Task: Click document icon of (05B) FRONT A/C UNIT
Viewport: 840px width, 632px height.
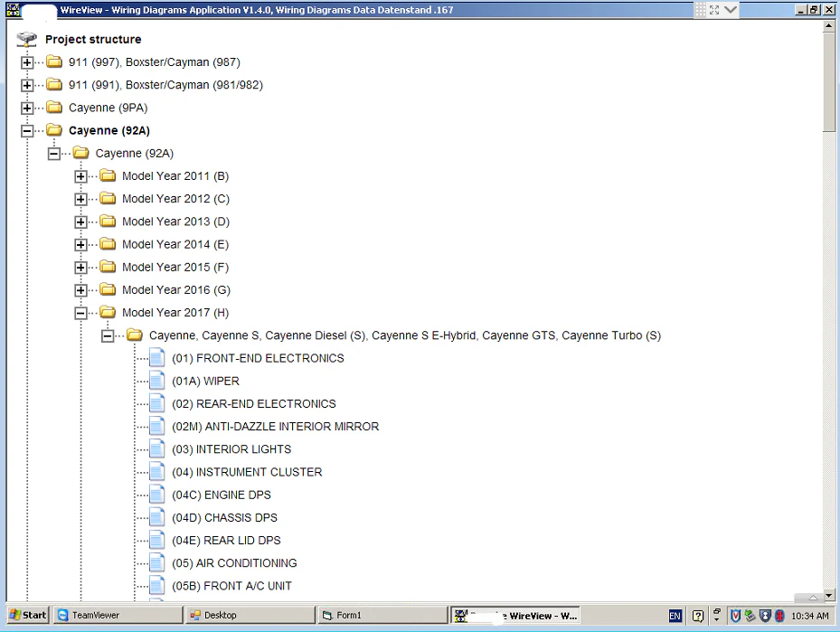Action: pyautogui.click(x=157, y=585)
